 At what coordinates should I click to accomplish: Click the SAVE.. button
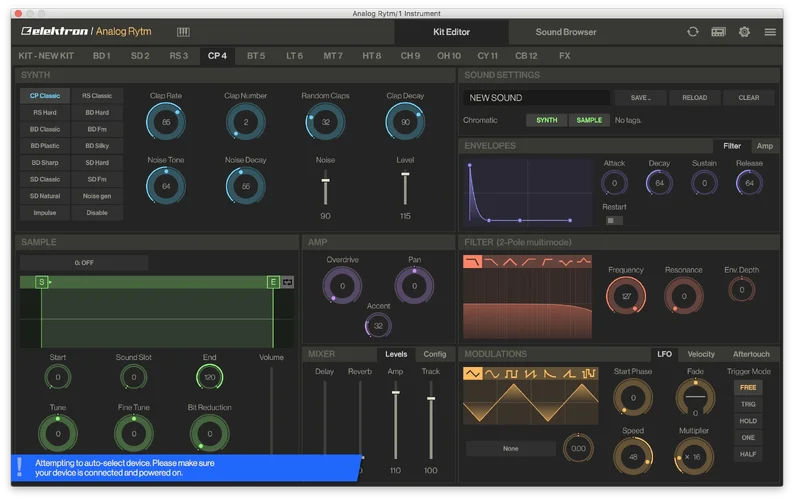pyautogui.click(x=641, y=98)
